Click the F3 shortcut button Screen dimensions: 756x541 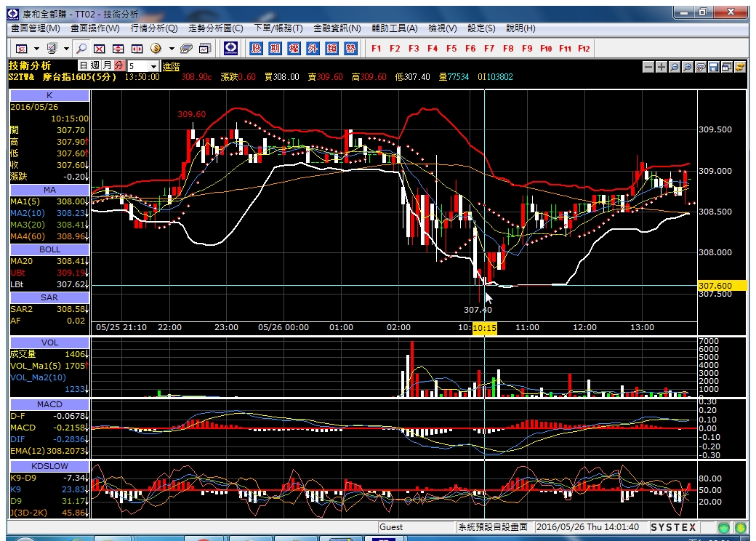pyautogui.click(x=414, y=49)
